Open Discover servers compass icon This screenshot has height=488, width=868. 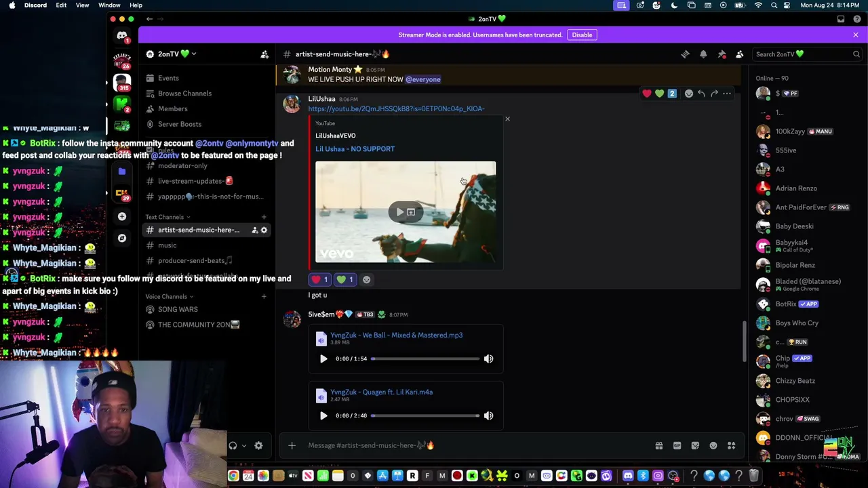pyautogui.click(x=122, y=238)
